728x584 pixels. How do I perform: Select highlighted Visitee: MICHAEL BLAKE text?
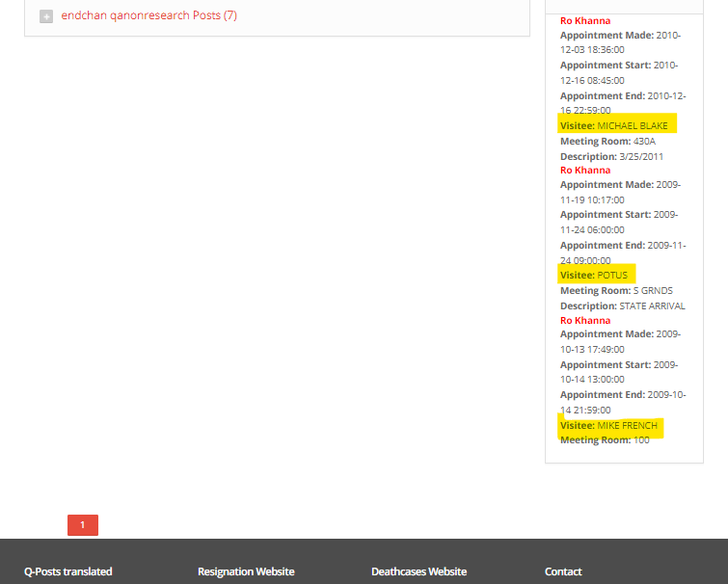coord(614,125)
